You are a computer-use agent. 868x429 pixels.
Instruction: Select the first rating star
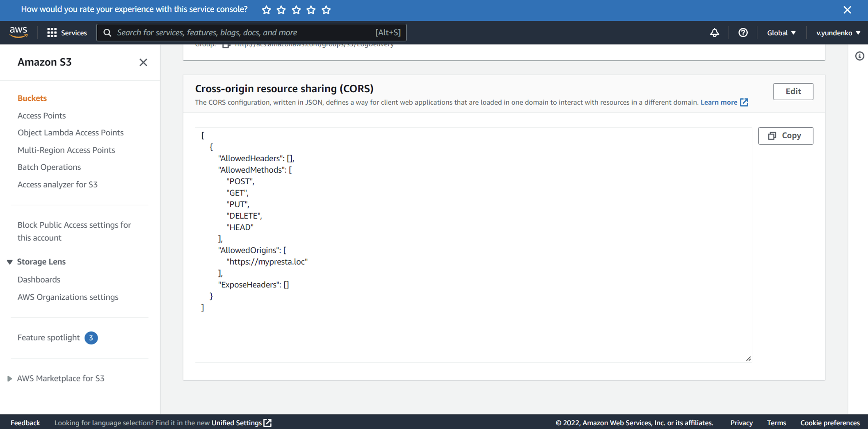266,9
